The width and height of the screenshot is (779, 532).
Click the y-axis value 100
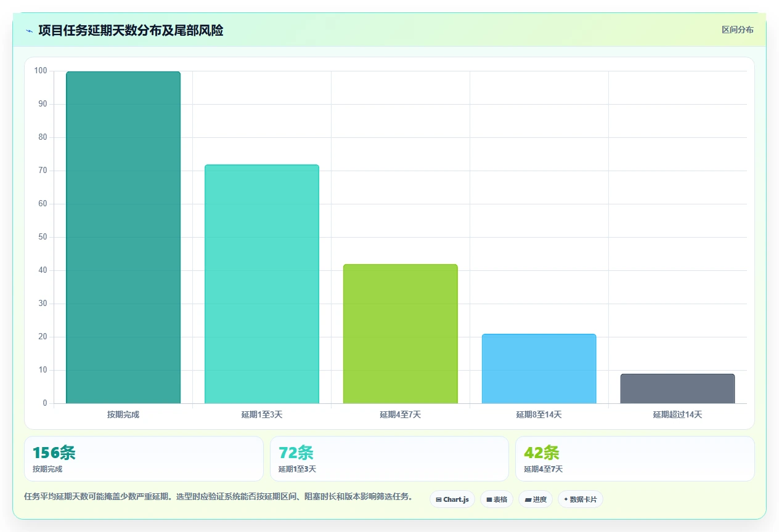[x=41, y=71]
